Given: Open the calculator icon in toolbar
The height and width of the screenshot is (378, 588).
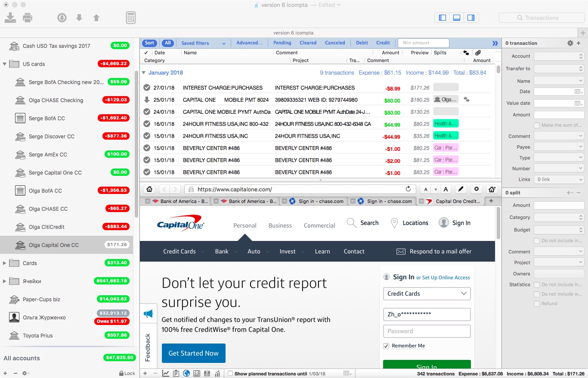Looking at the screenshot, I should click(131, 18).
